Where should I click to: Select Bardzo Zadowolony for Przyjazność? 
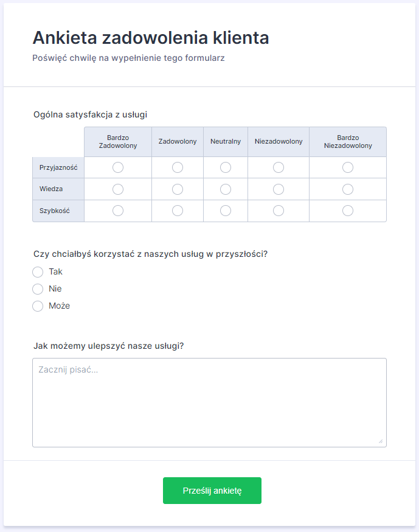pos(118,167)
